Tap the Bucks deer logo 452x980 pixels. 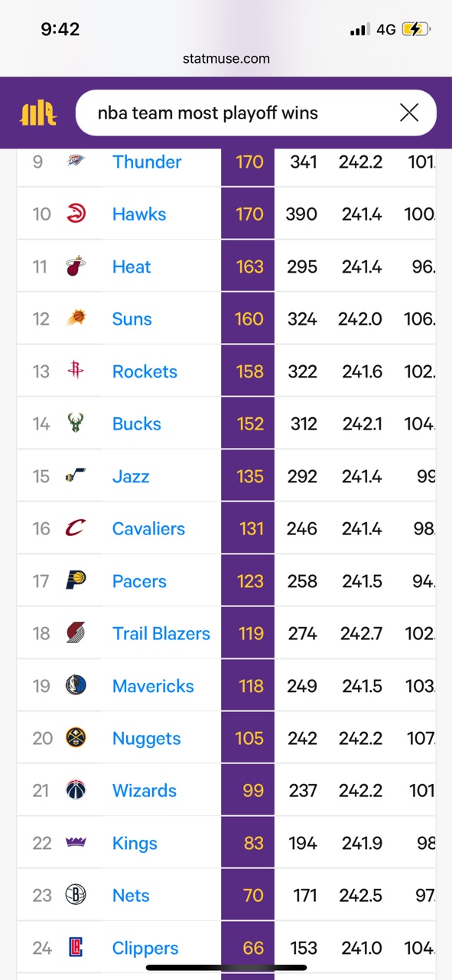point(76,423)
